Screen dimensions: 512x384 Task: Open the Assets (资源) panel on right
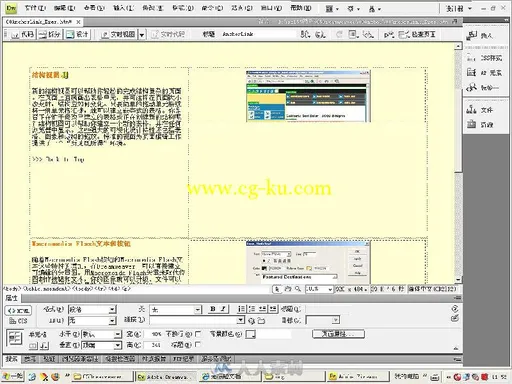click(479, 124)
